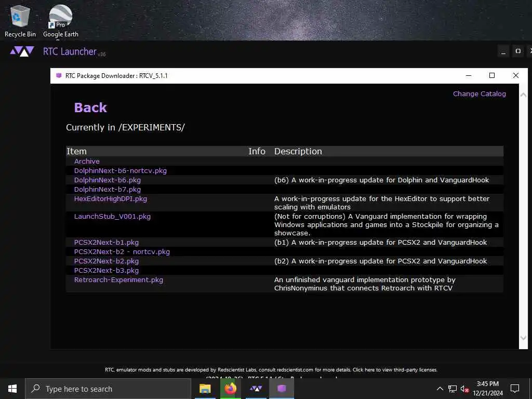Open the Windows Start menu
The image size is (532, 399).
(x=12, y=389)
